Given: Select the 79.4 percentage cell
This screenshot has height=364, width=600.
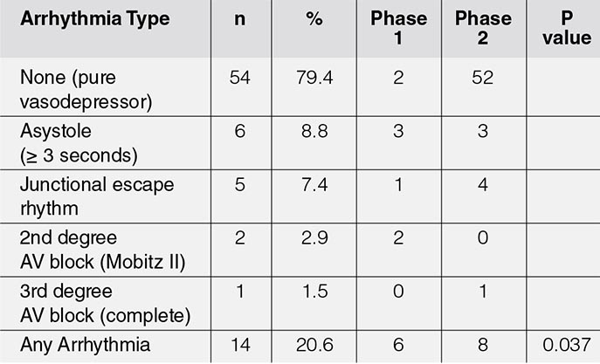Looking at the screenshot, I should (x=314, y=78).
